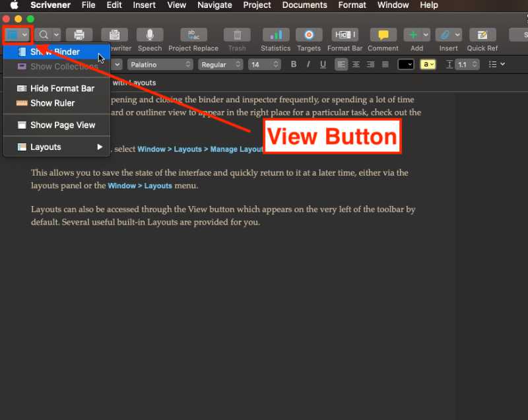This screenshot has height=420, width=528.
Task: Open the Targets icon
Action: (x=309, y=35)
